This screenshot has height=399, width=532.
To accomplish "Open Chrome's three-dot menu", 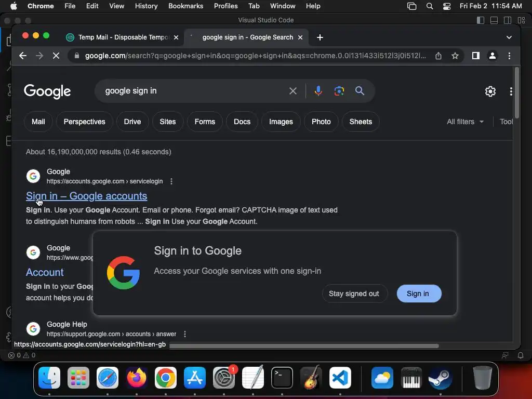I will pos(509,56).
